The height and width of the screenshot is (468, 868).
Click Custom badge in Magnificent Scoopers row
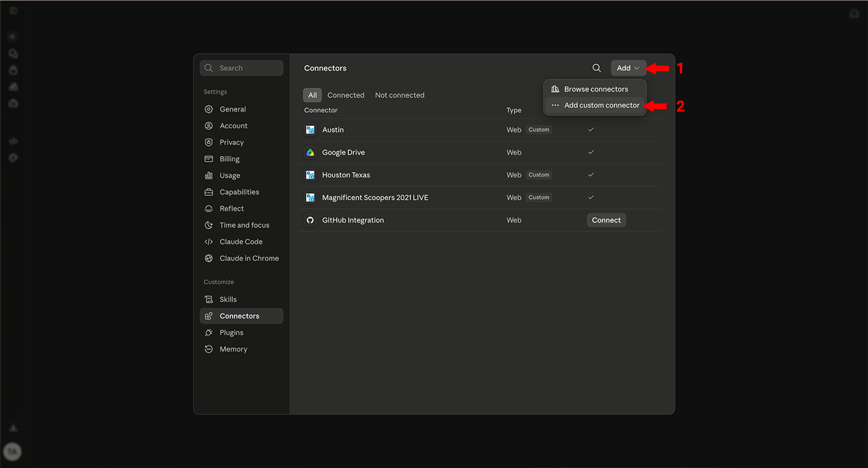539,198
